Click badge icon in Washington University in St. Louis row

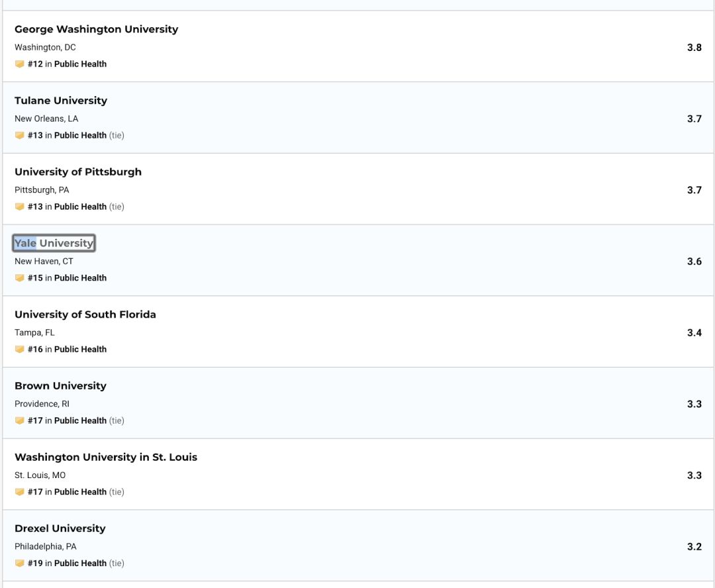click(x=20, y=492)
